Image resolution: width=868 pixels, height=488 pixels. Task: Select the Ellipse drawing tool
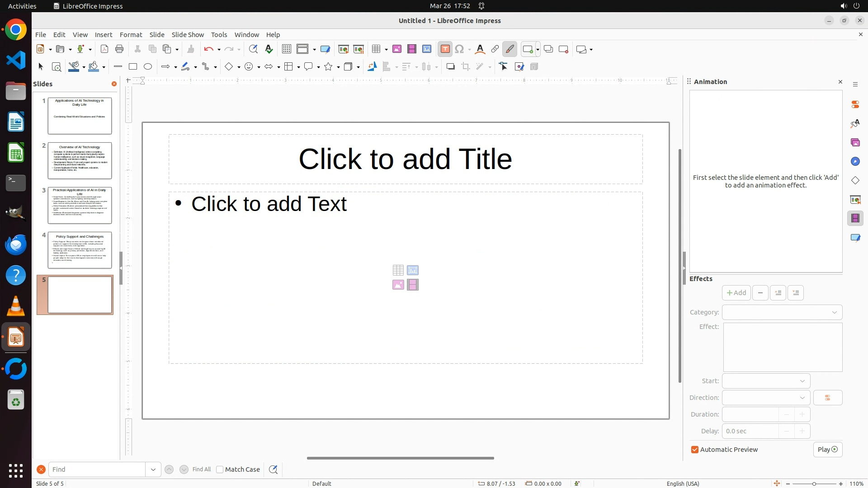coord(148,67)
